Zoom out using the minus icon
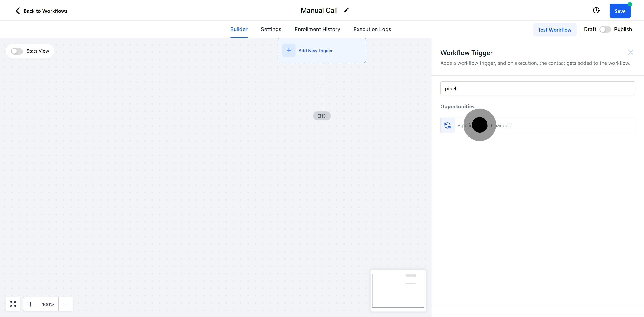 [x=66, y=304]
